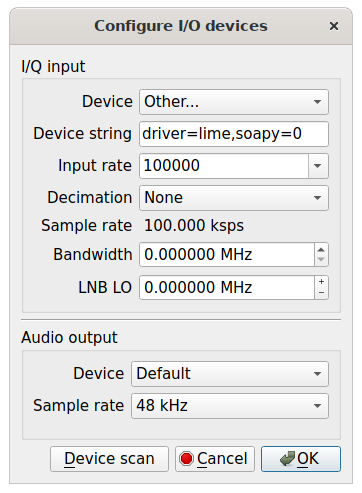Click the Cancel button

(x=215, y=459)
